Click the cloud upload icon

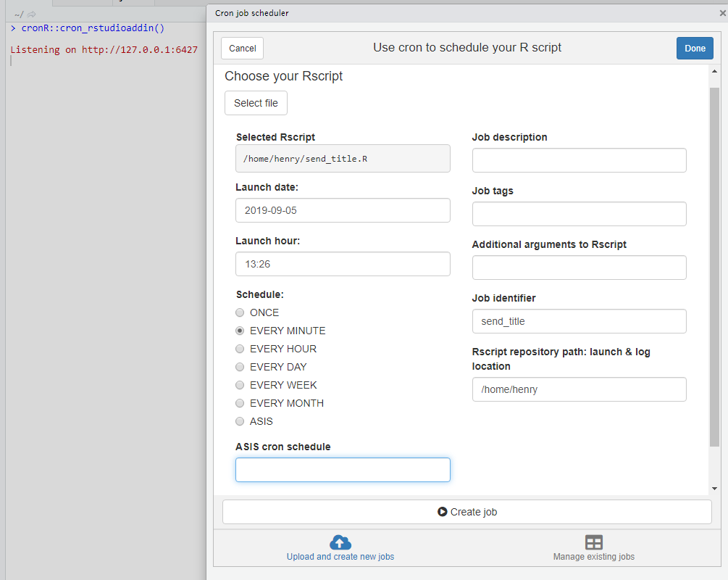pos(340,542)
